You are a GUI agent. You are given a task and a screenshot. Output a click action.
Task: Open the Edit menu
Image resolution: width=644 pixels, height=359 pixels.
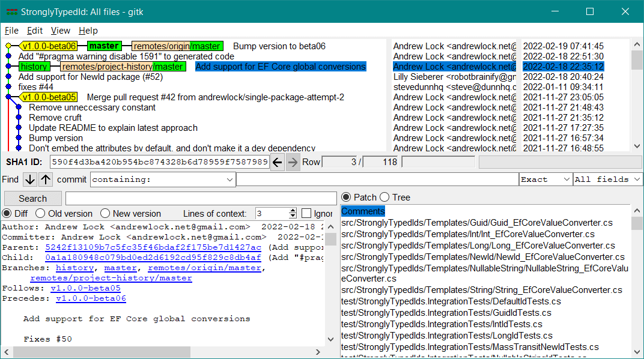pyautogui.click(x=35, y=31)
